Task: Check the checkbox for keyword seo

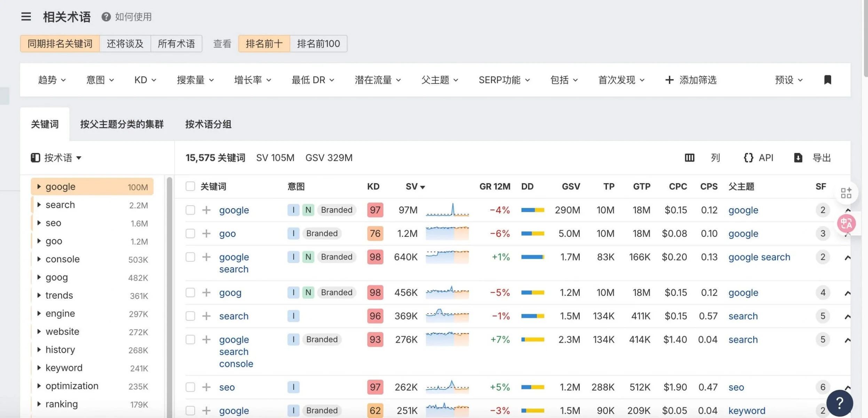Action: pos(190,387)
